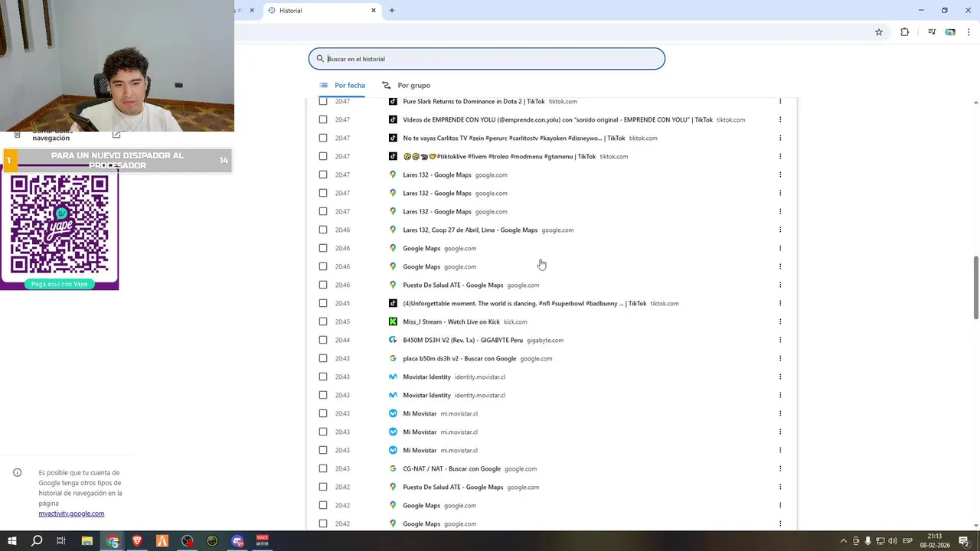
Task: Open more actions for B450M DS3H V2 entry
Action: [780, 340]
